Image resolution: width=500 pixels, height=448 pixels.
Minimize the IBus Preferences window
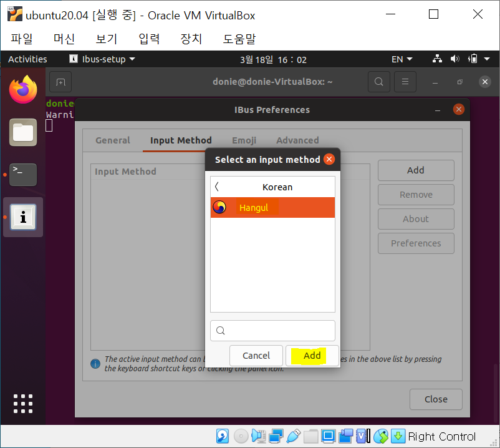tap(438, 110)
